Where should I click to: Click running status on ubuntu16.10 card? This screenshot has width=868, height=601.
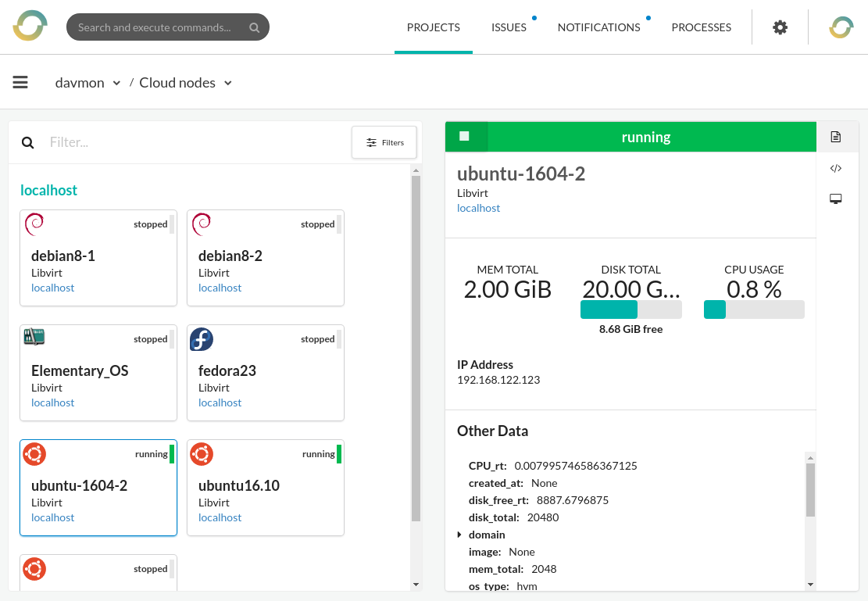318,454
